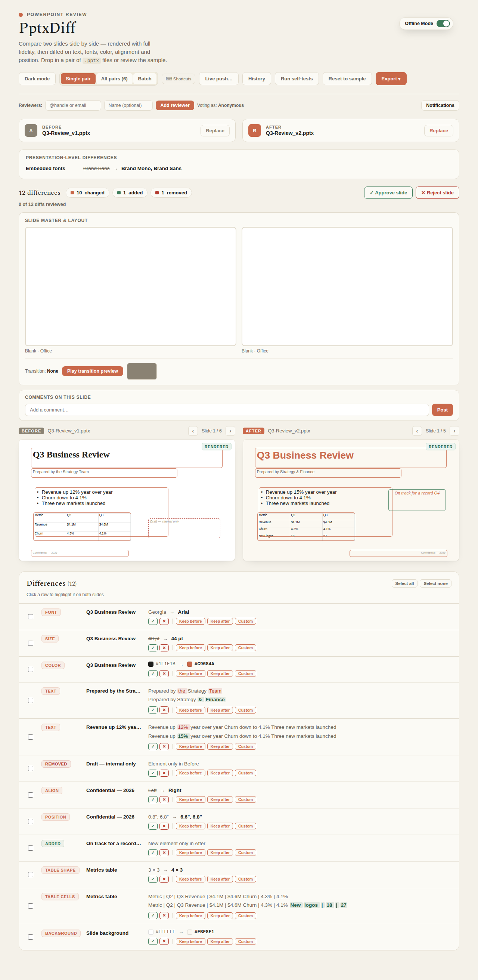This screenshot has width=478, height=980.
Task: Reject the POSITION change with X
Action: [164, 826]
